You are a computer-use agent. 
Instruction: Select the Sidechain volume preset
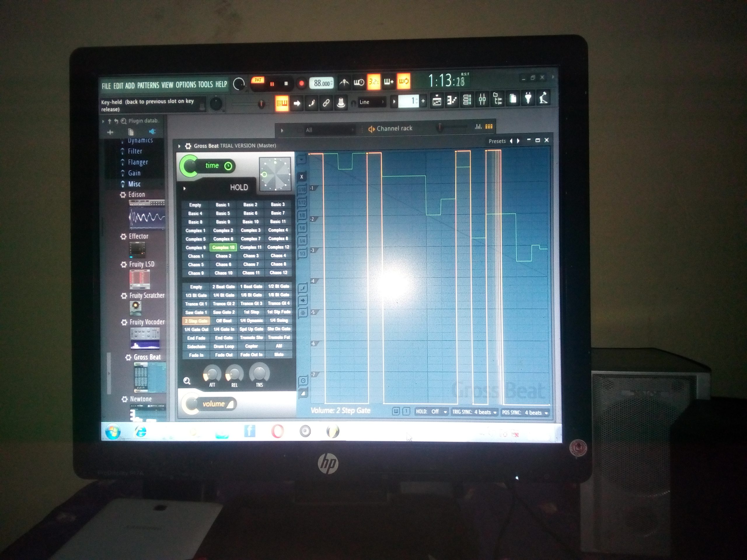click(196, 346)
